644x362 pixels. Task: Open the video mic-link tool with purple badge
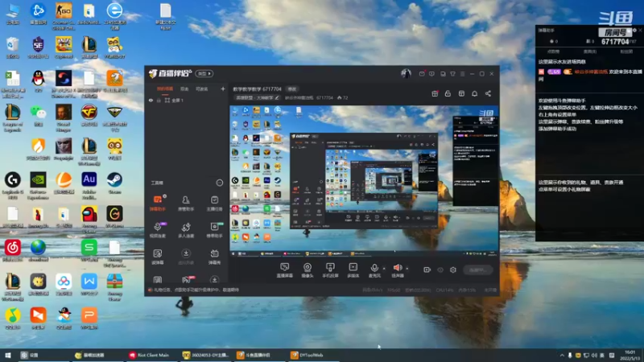[157, 230]
